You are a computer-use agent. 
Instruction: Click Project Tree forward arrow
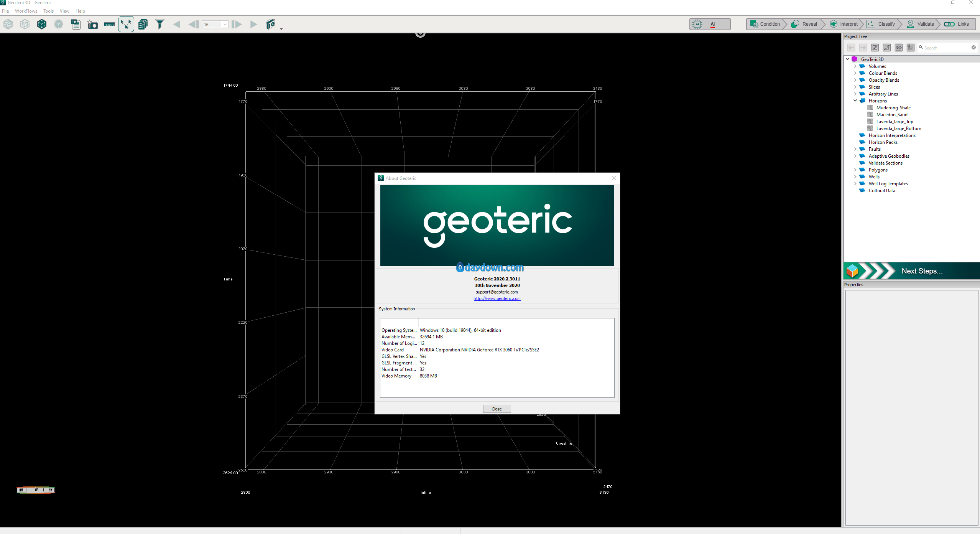[863, 48]
